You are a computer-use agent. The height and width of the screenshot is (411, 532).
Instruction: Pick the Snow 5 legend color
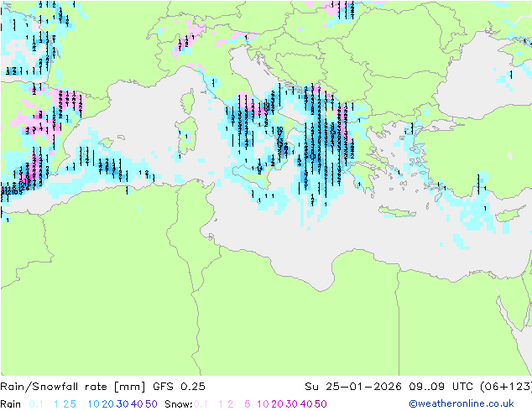pos(248,404)
